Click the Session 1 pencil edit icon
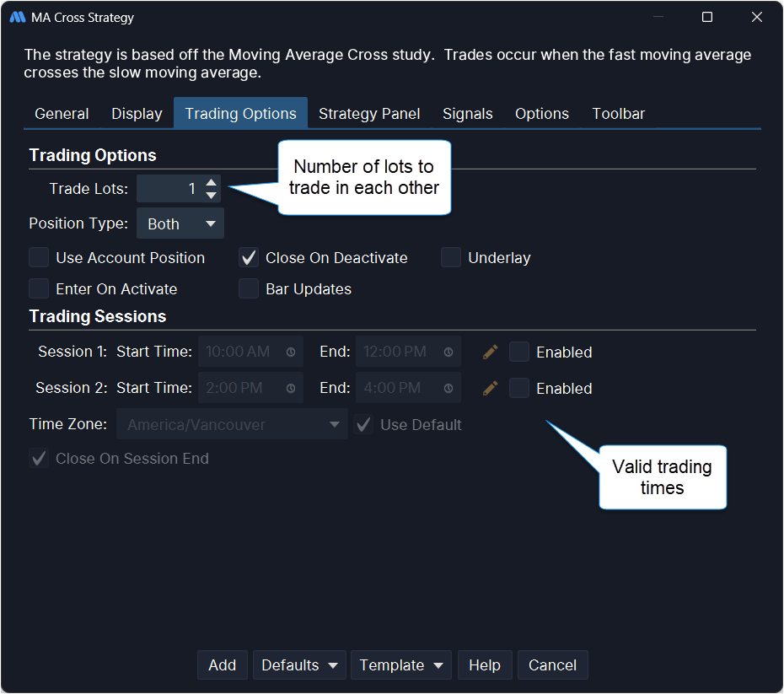This screenshot has width=784, height=694. point(490,352)
